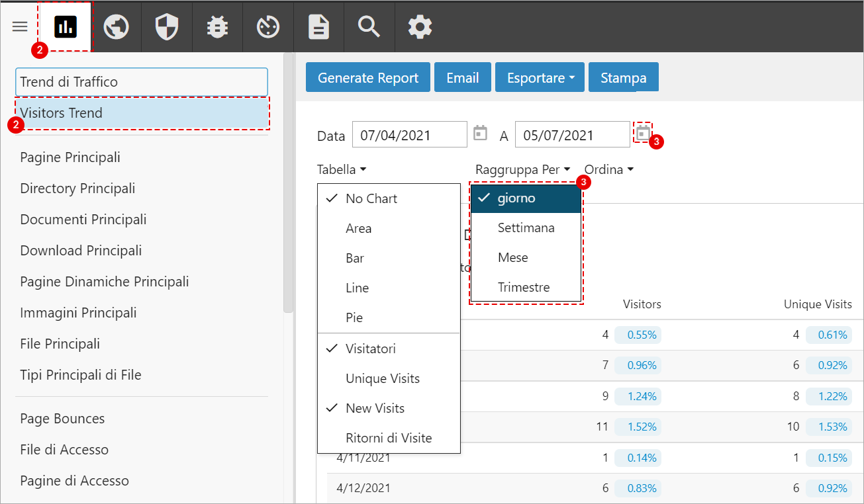
Task: Open the Tabella dropdown
Action: 342,169
